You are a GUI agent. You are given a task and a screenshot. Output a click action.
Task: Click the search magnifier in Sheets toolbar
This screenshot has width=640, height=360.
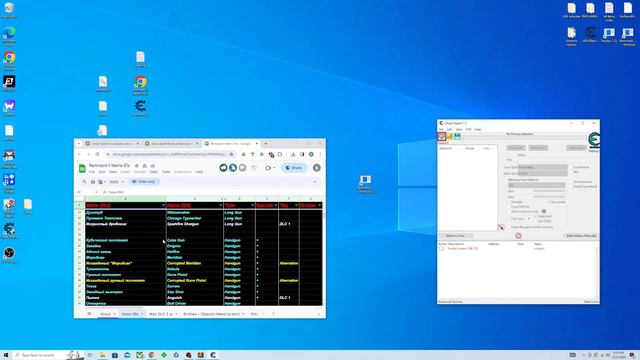click(84, 182)
